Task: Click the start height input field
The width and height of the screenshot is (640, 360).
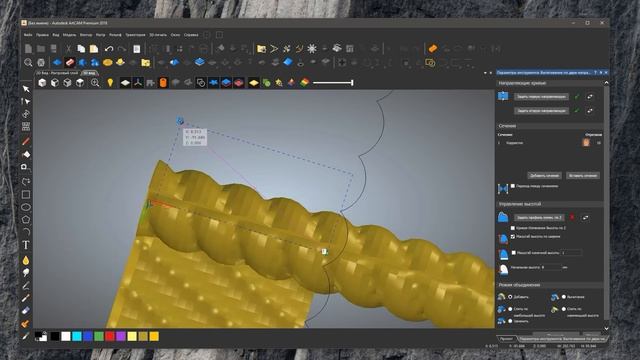Action: coord(552,267)
